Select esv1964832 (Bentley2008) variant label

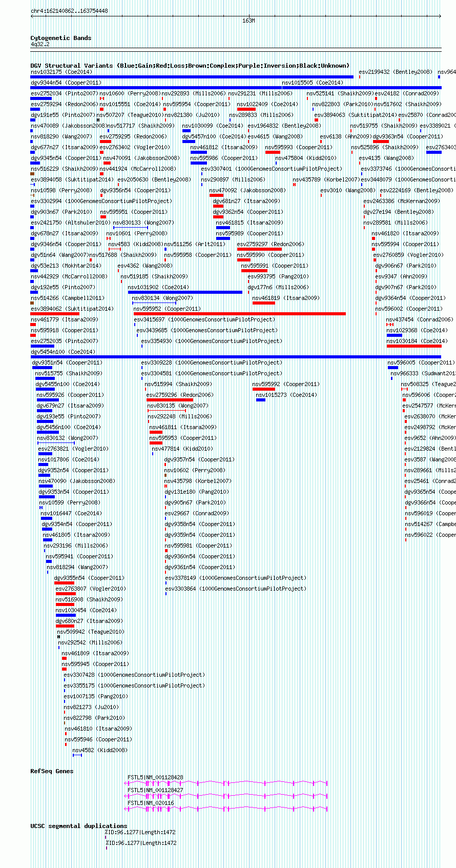(x=284, y=126)
